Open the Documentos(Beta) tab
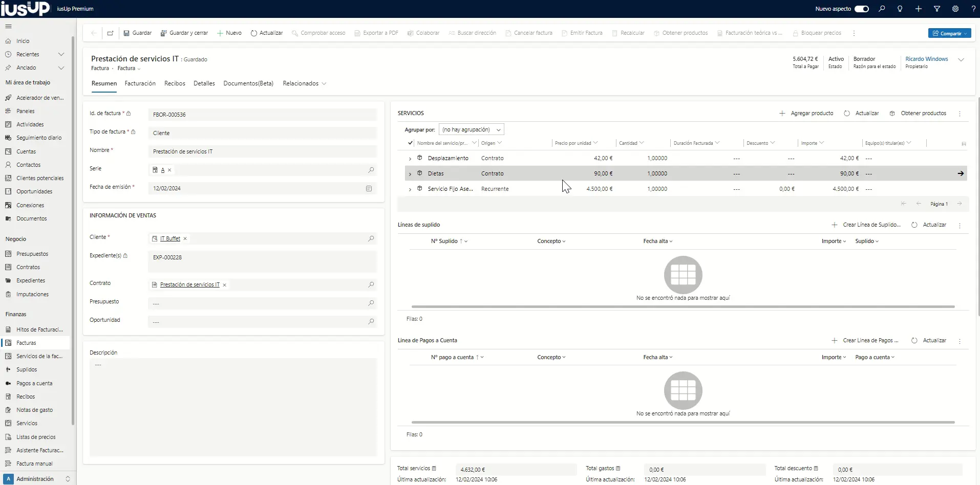980x485 pixels. [x=248, y=83]
